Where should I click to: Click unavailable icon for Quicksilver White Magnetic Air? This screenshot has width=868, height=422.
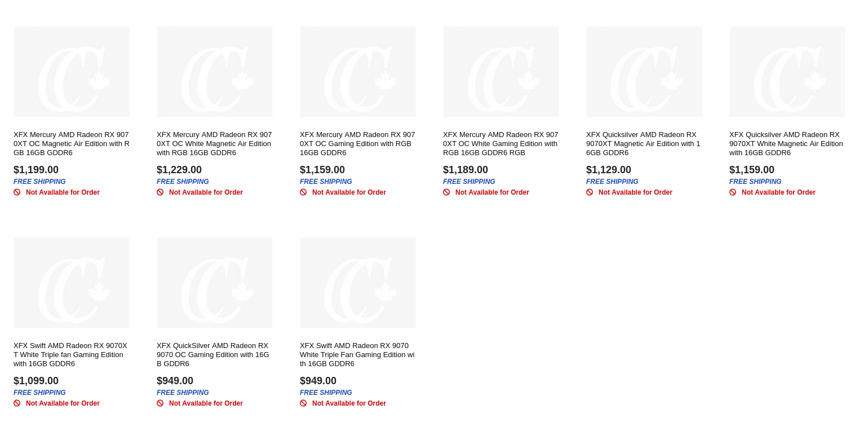733,192
